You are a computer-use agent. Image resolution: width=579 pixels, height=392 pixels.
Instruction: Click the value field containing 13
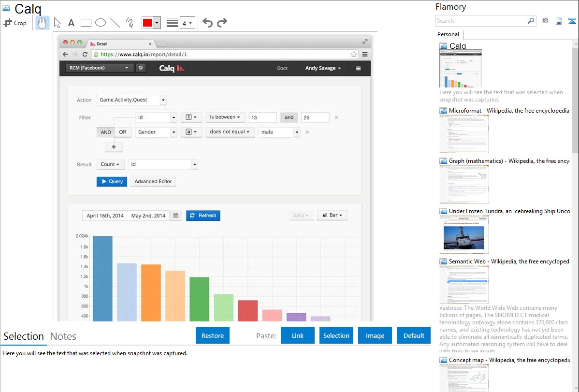click(x=262, y=117)
